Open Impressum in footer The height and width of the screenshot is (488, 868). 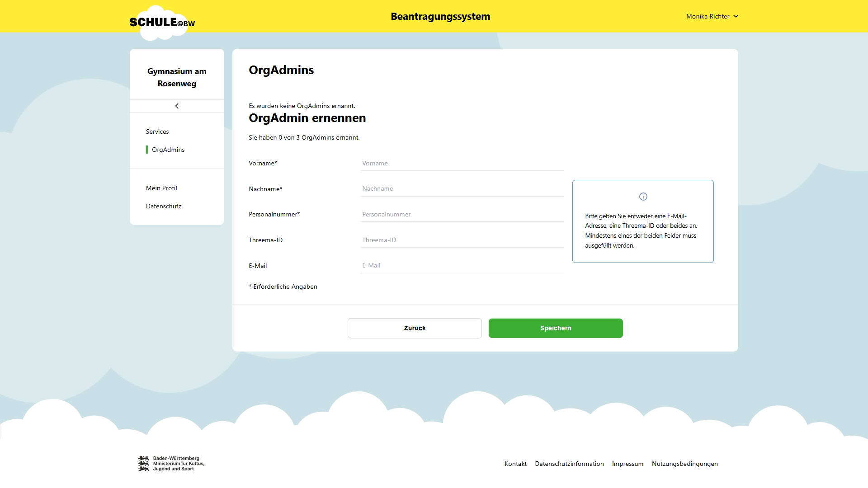click(627, 464)
